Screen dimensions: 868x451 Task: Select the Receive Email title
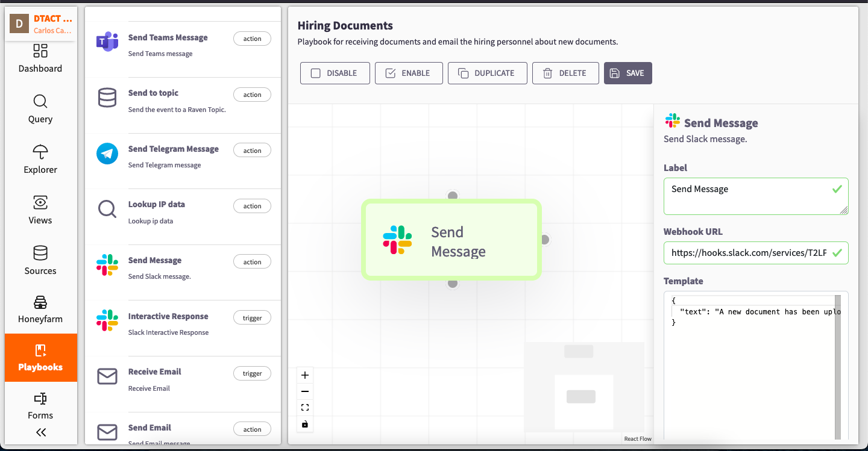[155, 372]
